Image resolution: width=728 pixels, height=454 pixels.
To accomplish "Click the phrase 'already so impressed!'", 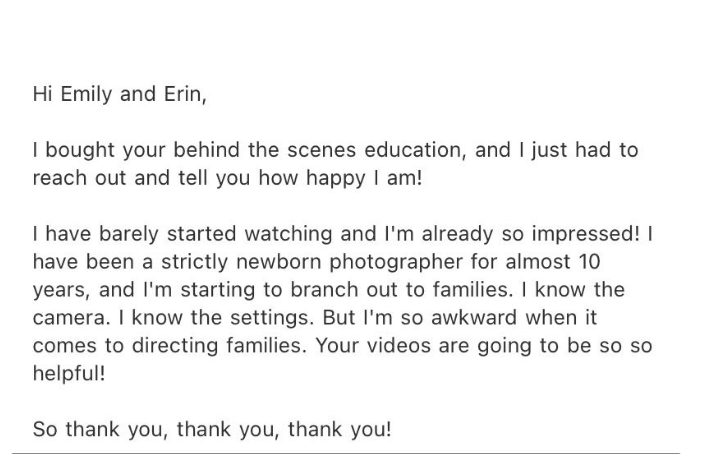I will click(x=531, y=234).
